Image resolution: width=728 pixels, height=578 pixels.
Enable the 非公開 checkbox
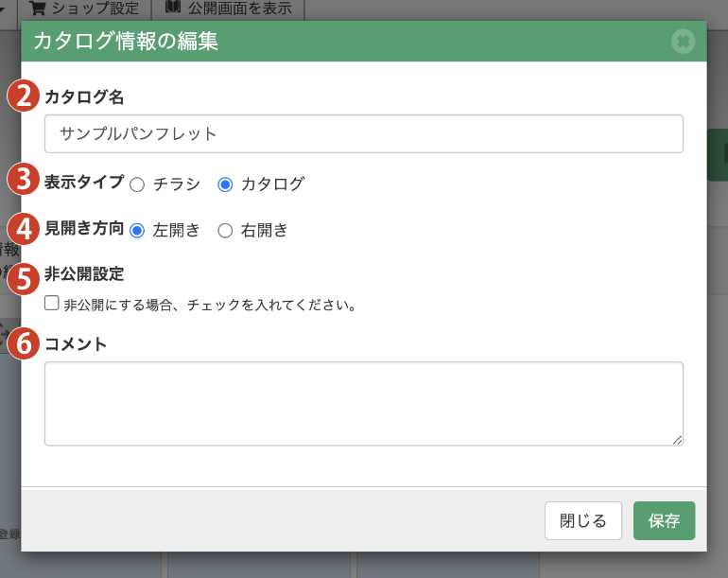(52, 305)
